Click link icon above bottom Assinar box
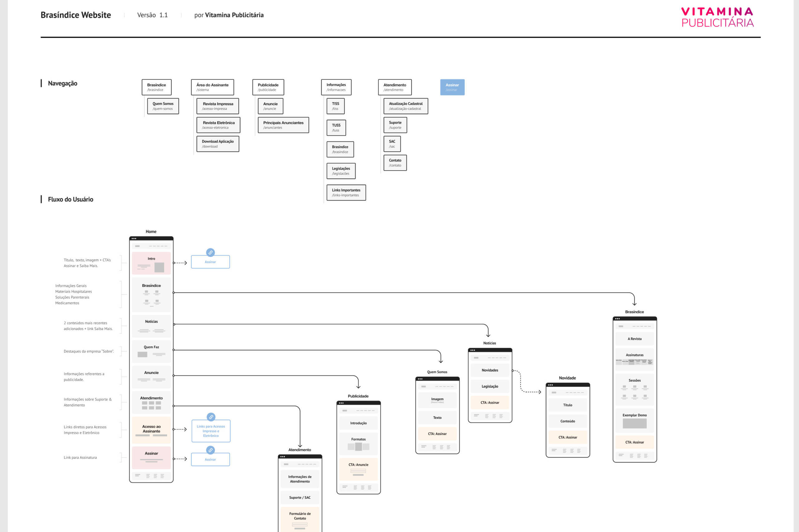The width and height of the screenshot is (799, 532). pyautogui.click(x=211, y=450)
